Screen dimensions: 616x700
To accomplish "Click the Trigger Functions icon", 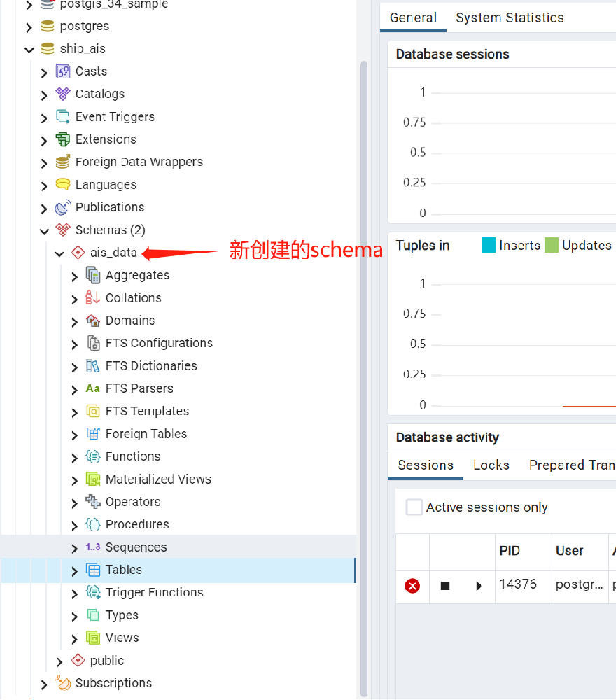I will click(93, 592).
